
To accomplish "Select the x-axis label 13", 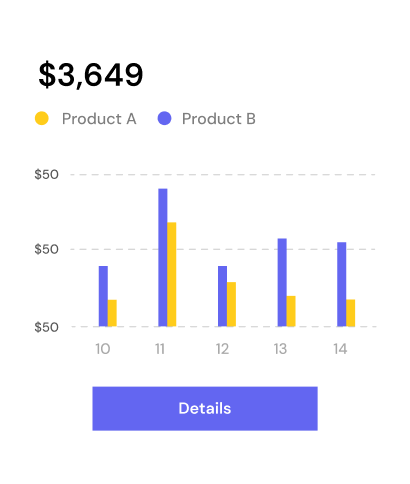I will (280, 349).
